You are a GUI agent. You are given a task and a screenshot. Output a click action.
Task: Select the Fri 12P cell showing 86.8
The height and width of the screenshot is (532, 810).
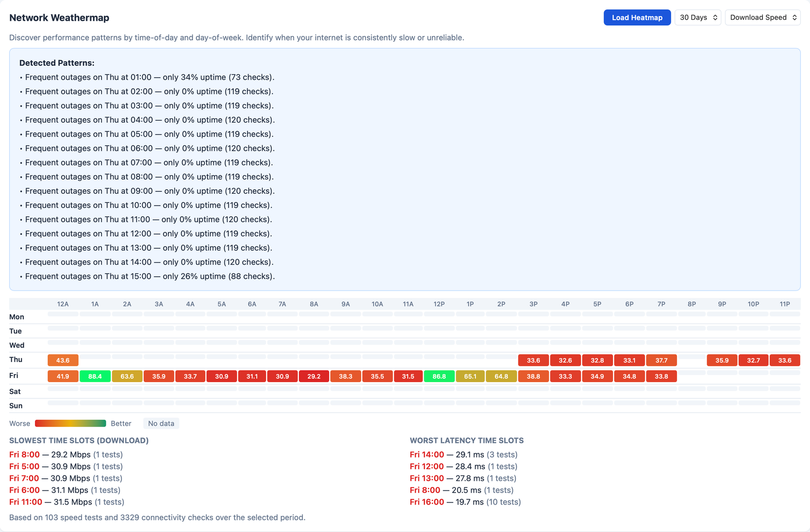pos(439,376)
